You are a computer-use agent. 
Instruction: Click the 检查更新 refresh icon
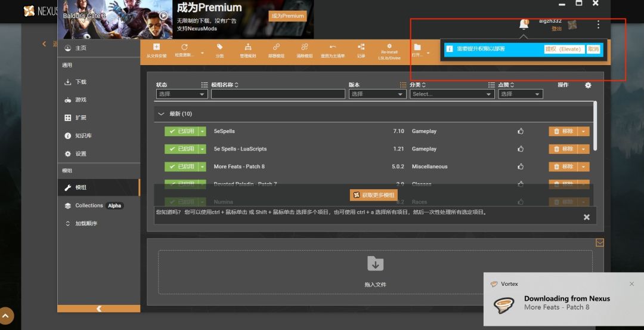[x=184, y=47]
